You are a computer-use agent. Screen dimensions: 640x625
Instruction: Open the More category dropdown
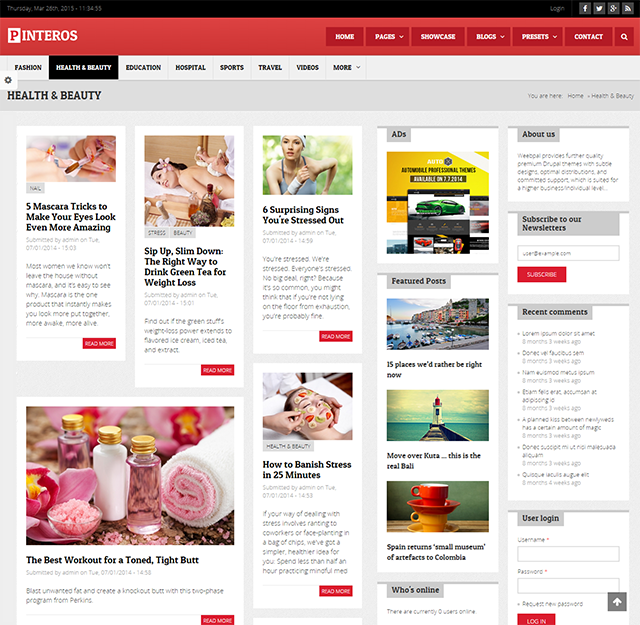point(346,68)
